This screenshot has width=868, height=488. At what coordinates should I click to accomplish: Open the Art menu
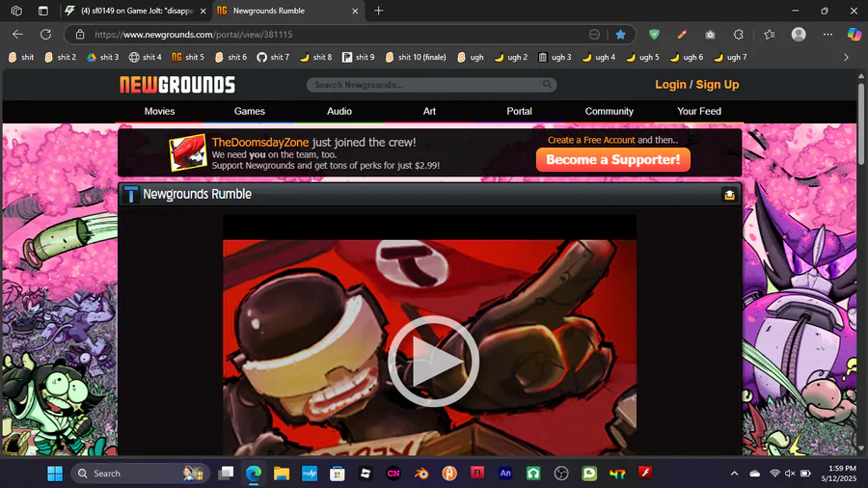coord(429,111)
